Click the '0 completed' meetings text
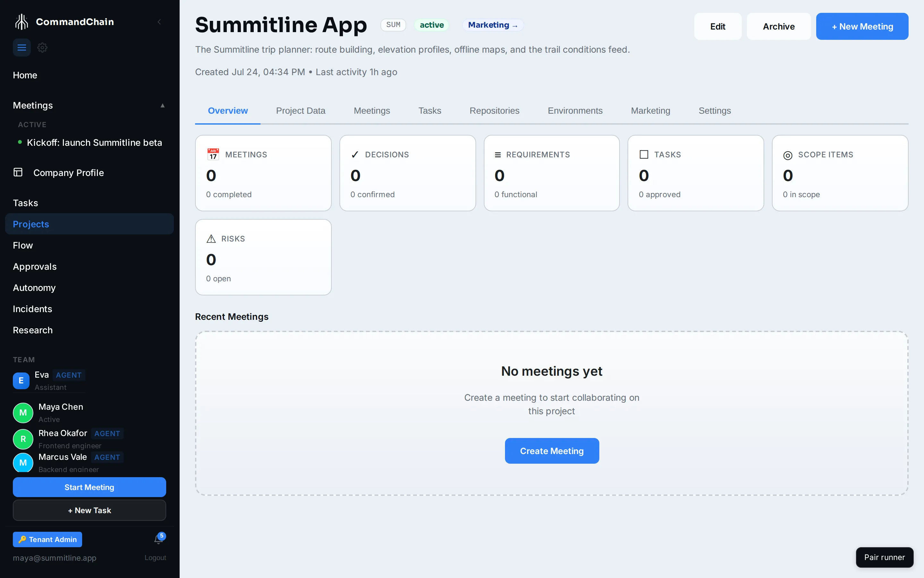 tap(229, 194)
